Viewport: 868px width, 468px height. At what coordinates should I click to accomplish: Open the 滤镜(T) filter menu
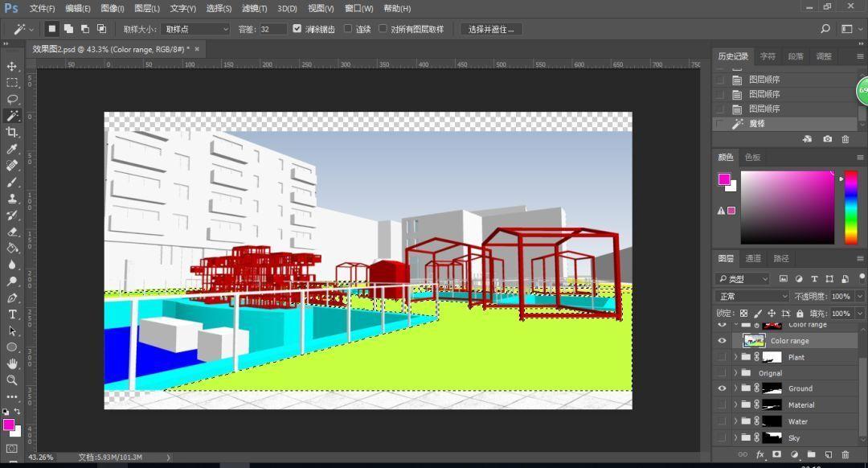pyautogui.click(x=255, y=8)
